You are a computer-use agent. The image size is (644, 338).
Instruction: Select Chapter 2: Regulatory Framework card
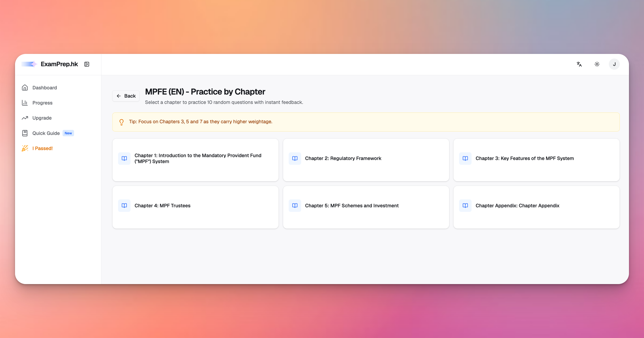[x=366, y=160]
